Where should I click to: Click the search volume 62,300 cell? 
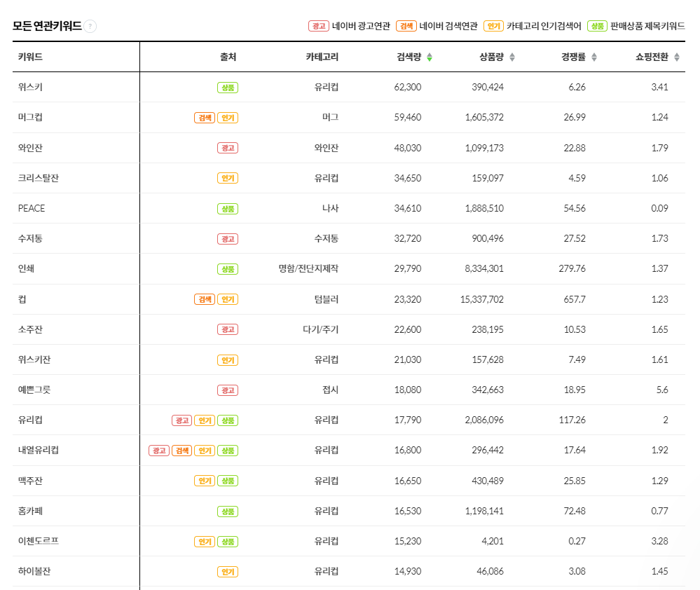(408, 87)
